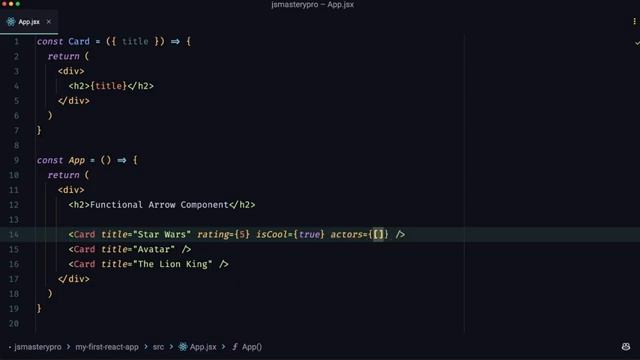Click the word Card on line 1
640x360 pixels.
79,42
